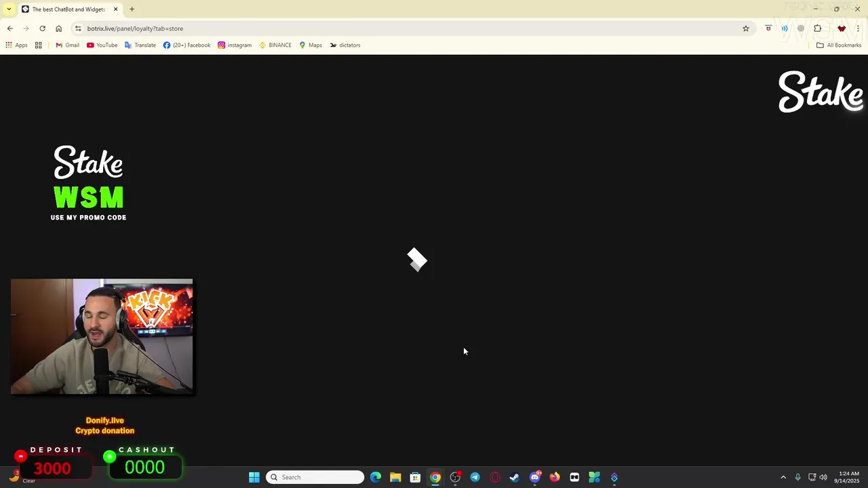Open the Facebook bookmark
The height and width of the screenshot is (488, 868).
[186, 45]
